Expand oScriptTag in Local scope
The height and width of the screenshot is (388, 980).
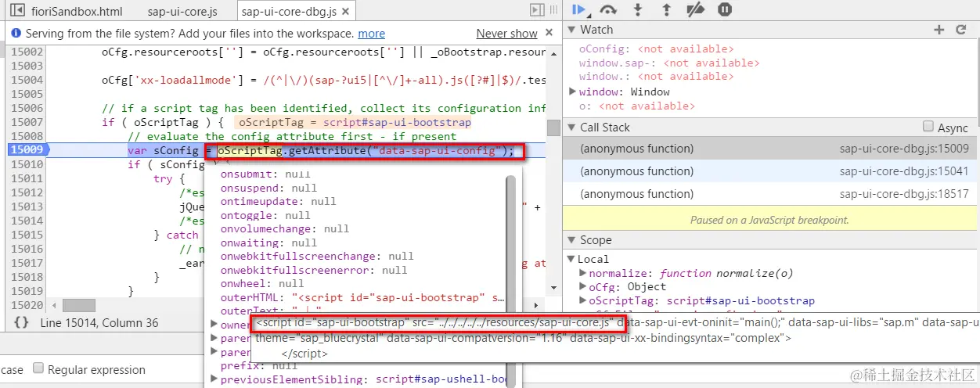[x=583, y=301]
